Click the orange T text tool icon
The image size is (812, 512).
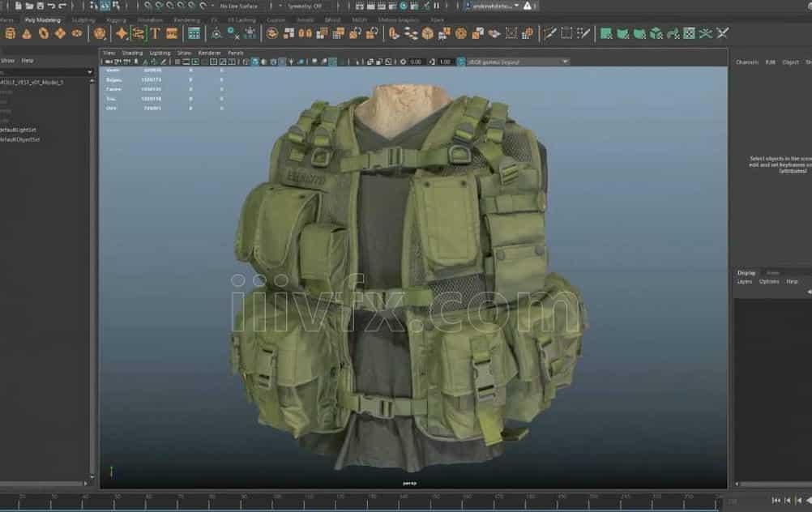[156, 34]
